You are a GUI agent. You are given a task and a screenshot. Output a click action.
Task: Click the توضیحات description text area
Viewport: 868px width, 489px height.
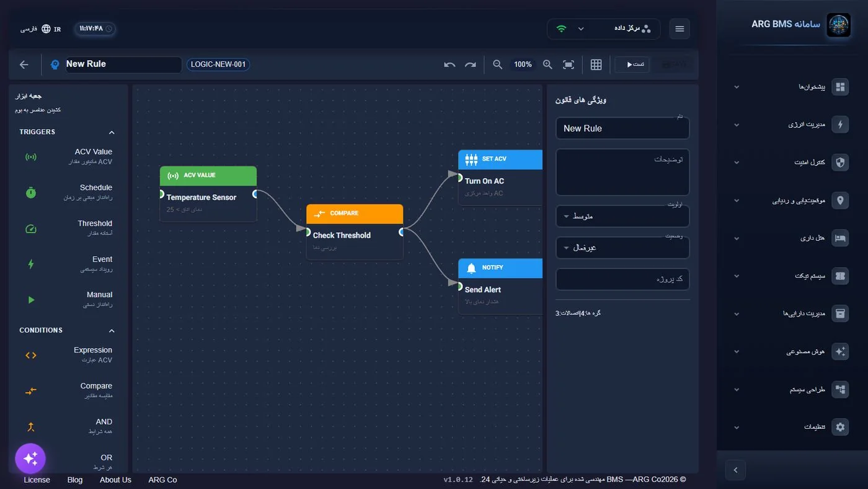tap(622, 172)
